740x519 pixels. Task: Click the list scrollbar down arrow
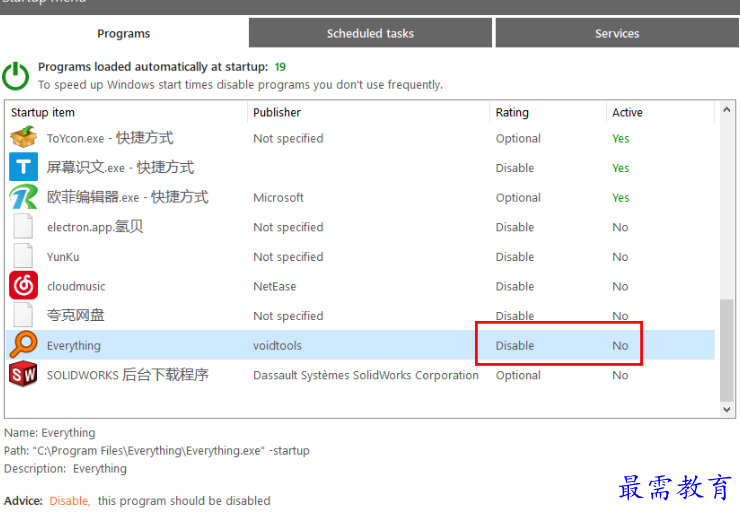click(727, 409)
